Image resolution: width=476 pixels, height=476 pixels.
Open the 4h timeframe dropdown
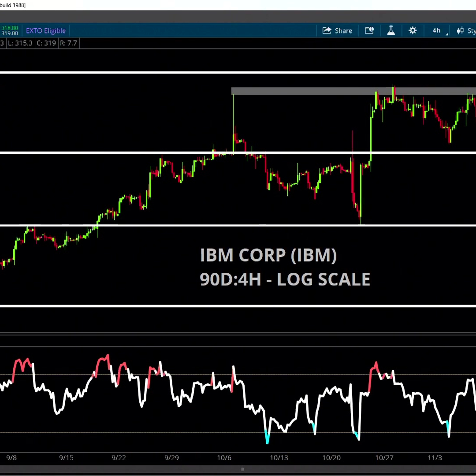pyautogui.click(x=436, y=31)
